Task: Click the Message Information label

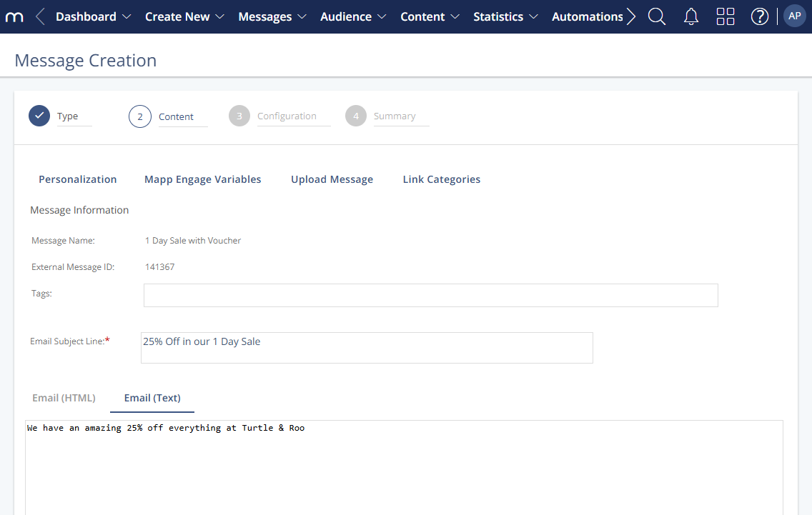Action: click(79, 209)
